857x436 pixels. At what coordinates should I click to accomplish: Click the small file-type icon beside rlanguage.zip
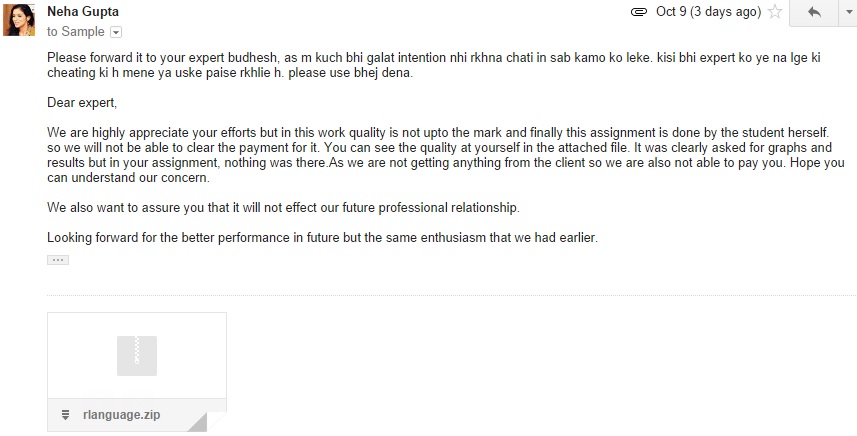(x=66, y=415)
